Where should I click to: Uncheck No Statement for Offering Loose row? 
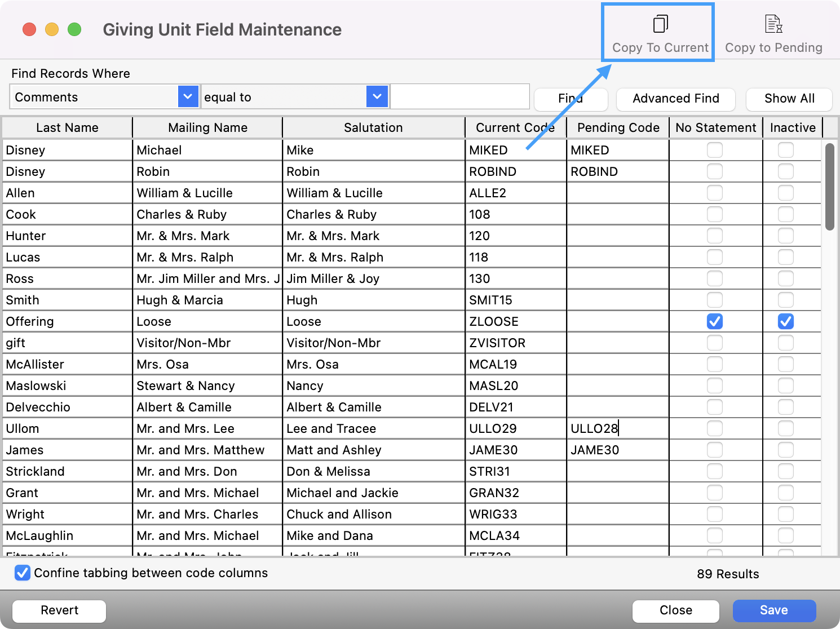(x=714, y=321)
